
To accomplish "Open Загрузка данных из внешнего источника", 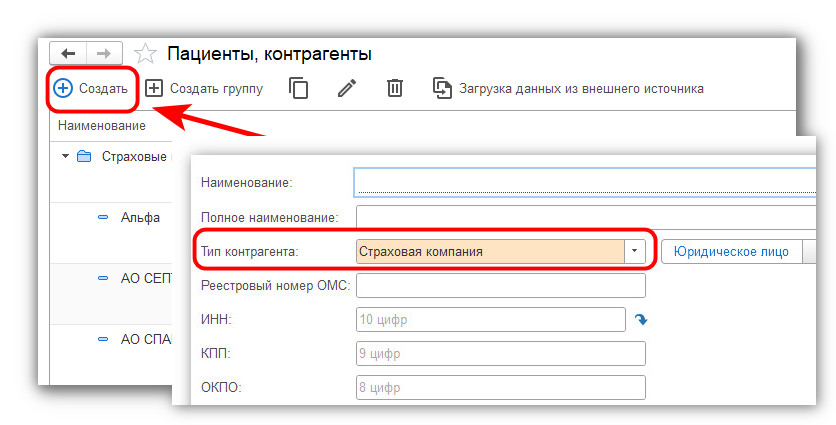I will point(568,88).
